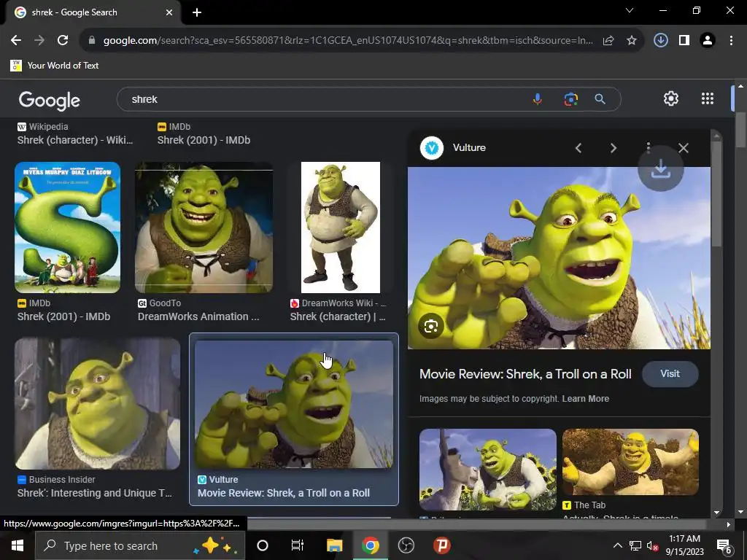The height and width of the screenshot is (560, 747).
Task: Open Chrome profile avatar
Action: click(708, 41)
